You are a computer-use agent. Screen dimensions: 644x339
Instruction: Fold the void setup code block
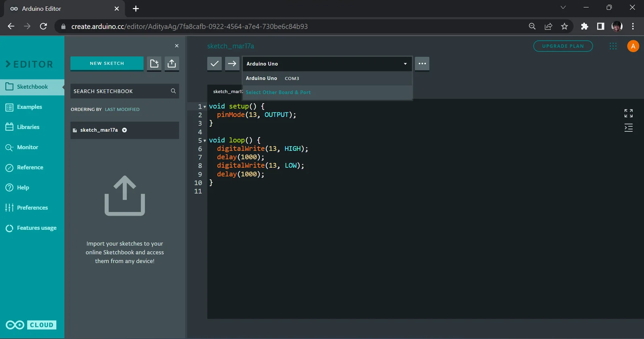pos(205,107)
